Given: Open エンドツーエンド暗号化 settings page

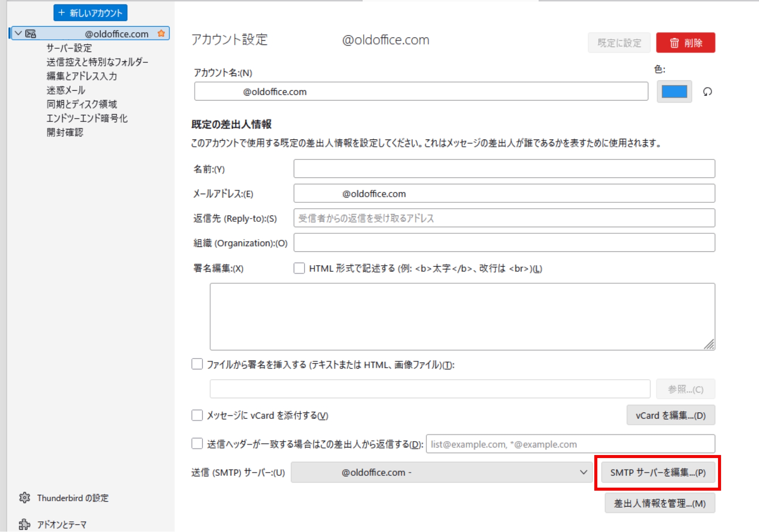Looking at the screenshot, I should click(x=87, y=118).
